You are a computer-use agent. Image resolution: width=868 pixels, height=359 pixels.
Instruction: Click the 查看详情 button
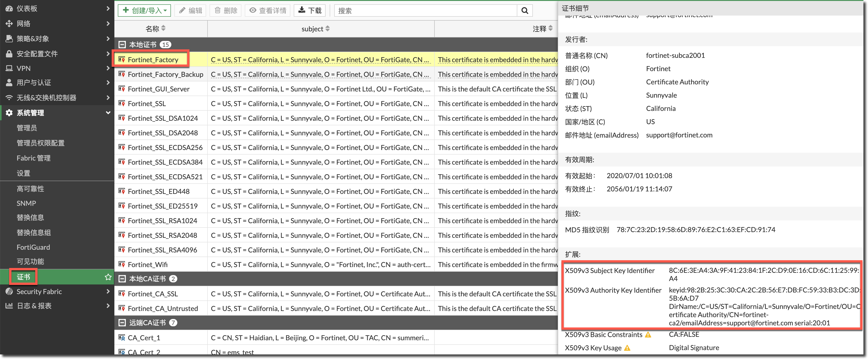267,11
